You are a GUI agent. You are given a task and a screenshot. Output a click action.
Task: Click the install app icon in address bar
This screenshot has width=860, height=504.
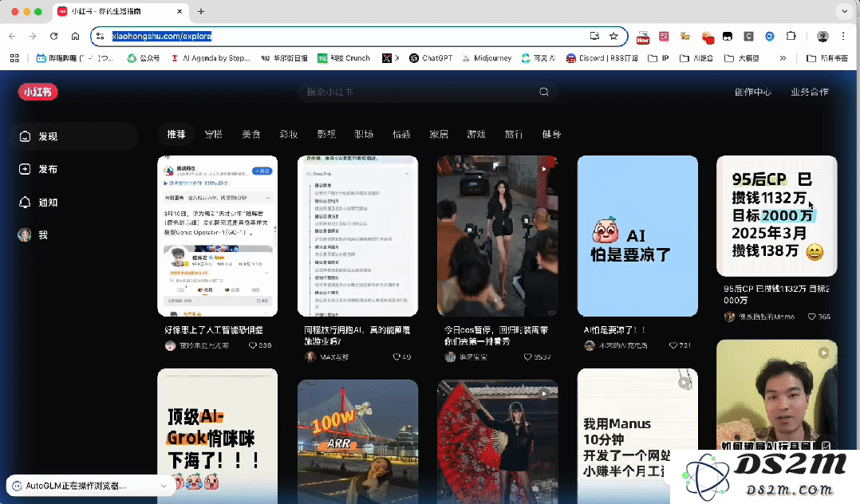[x=594, y=36]
